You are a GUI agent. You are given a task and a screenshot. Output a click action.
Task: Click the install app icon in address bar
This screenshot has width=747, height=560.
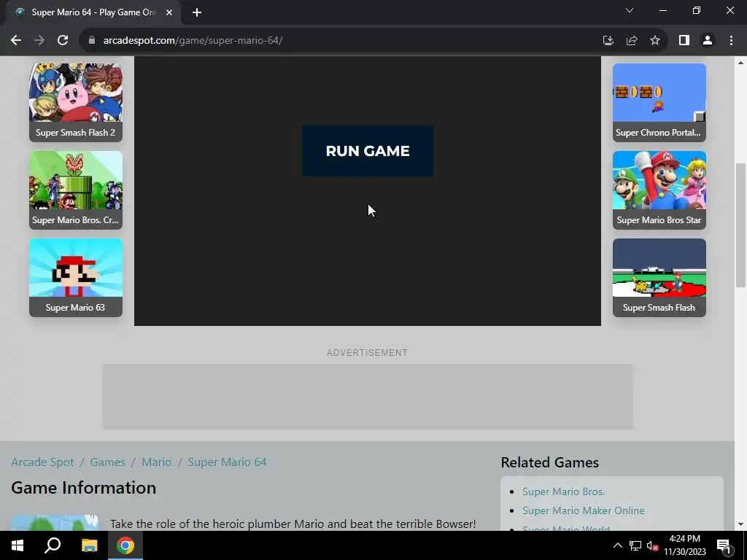(608, 41)
